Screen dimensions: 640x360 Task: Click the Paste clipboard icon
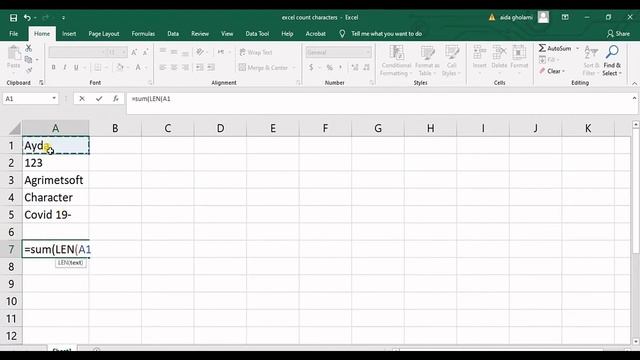[14, 53]
